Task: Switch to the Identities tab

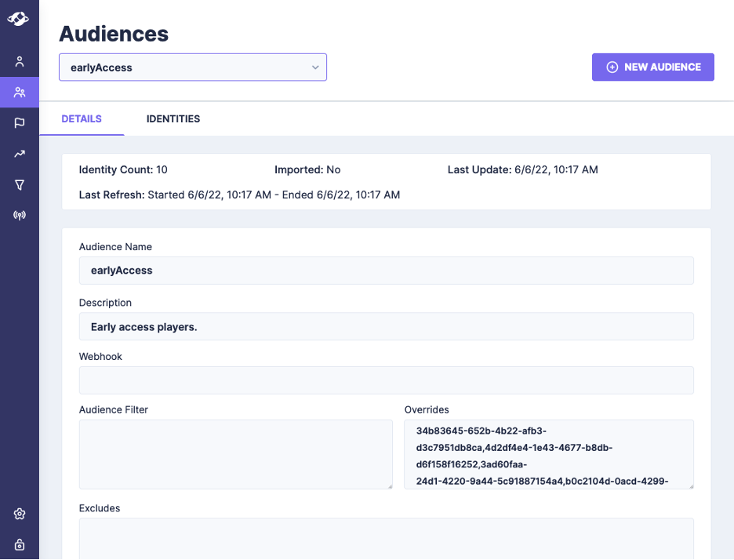Action: tap(173, 119)
